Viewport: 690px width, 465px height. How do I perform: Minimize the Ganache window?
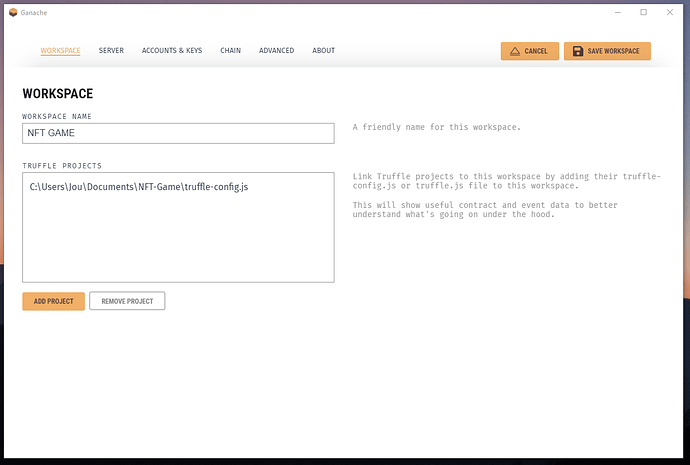618,12
